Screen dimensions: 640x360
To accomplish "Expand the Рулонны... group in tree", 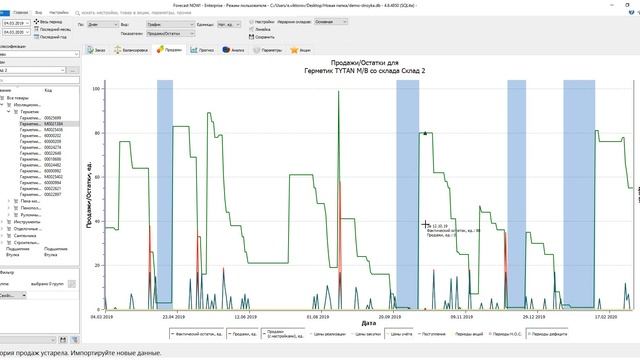I will tap(9, 215).
